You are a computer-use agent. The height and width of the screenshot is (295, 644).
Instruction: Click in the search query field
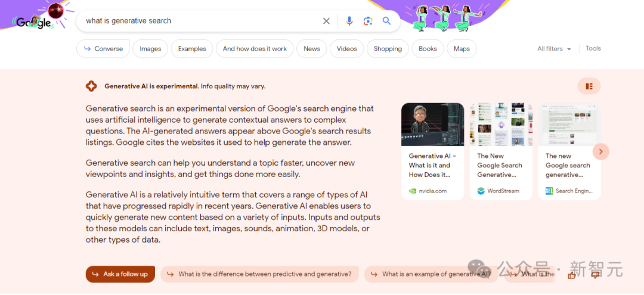coord(197,21)
